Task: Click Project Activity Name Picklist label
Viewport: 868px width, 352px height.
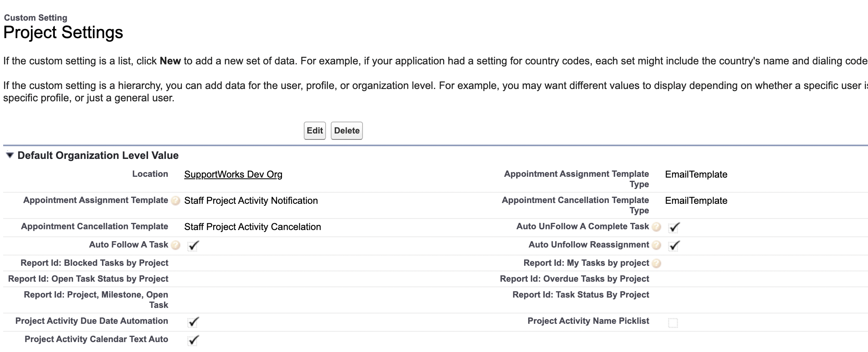Action: (588, 321)
